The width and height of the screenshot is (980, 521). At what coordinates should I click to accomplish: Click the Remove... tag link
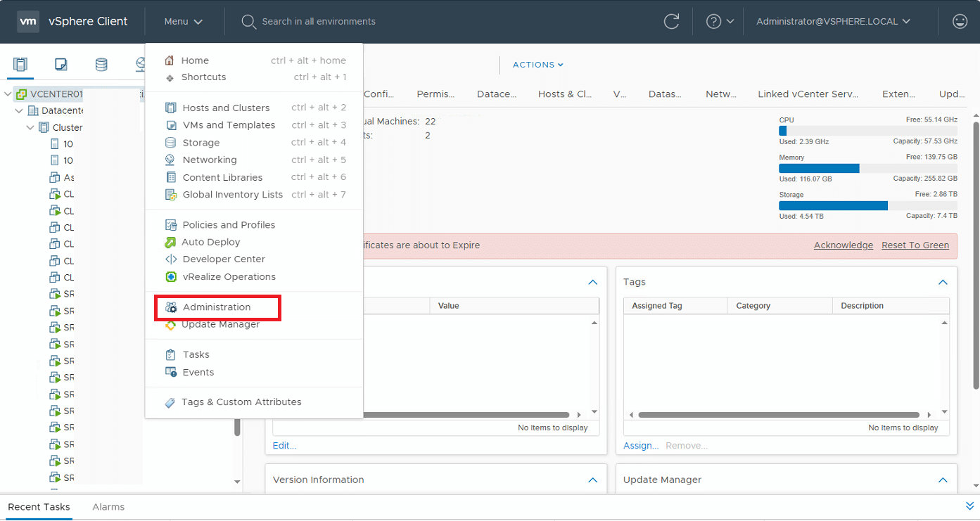(687, 446)
